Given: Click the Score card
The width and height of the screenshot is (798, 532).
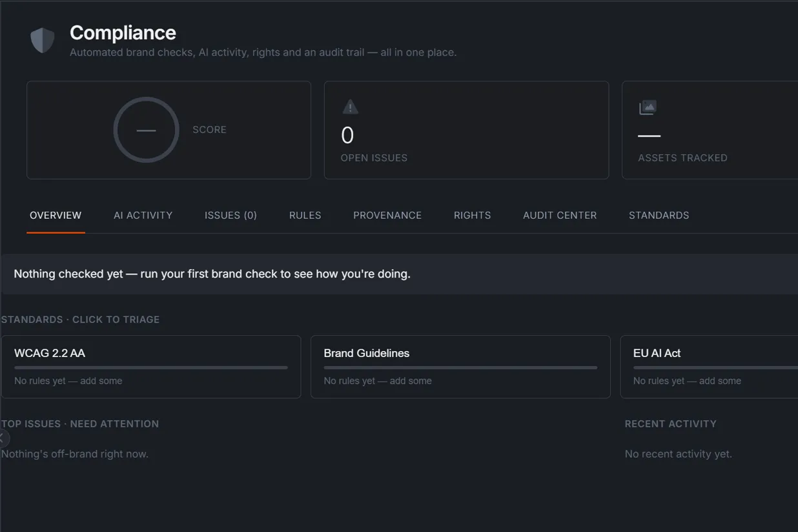Looking at the screenshot, I should (169, 130).
